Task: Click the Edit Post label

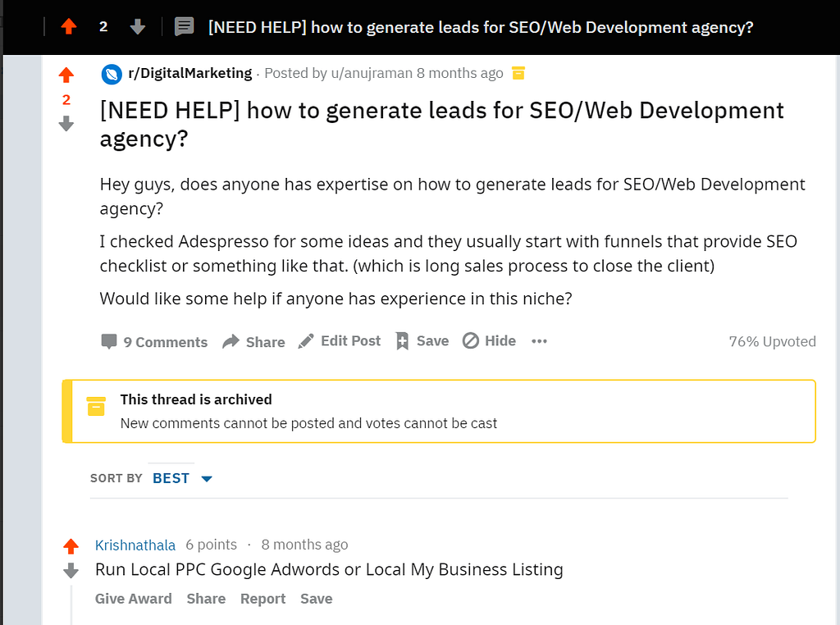Action: [x=350, y=341]
